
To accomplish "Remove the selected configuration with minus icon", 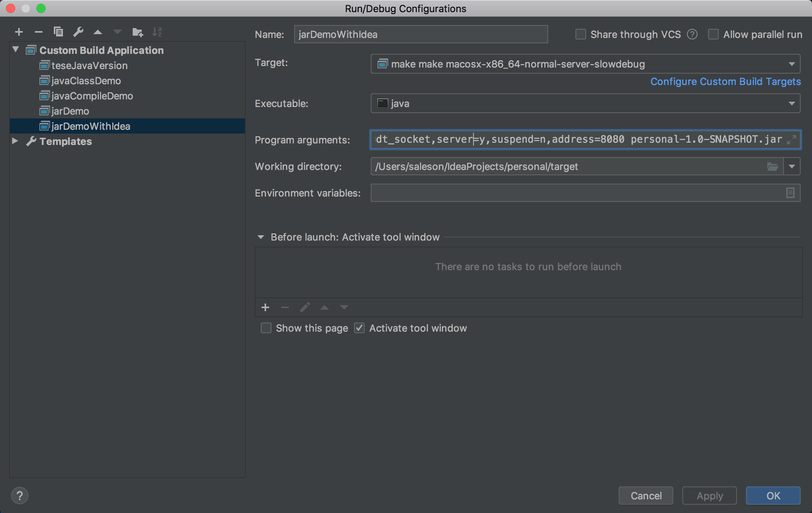I will [x=38, y=32].
